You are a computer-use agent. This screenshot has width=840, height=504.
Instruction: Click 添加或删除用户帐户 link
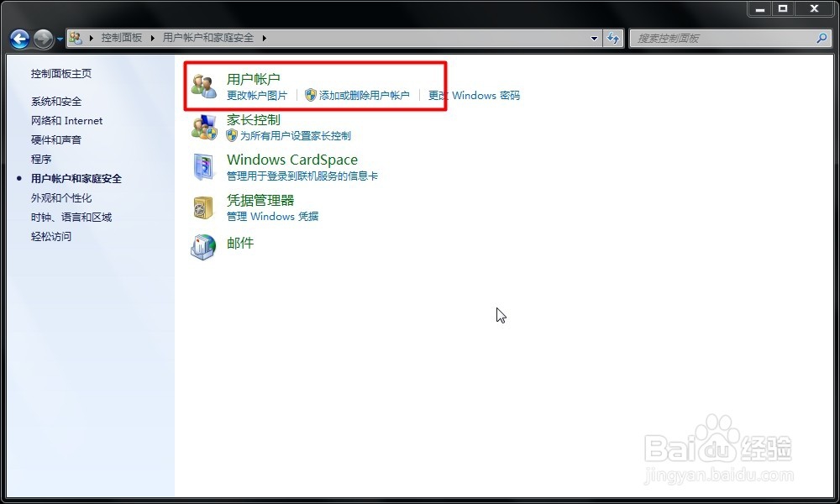365,95
